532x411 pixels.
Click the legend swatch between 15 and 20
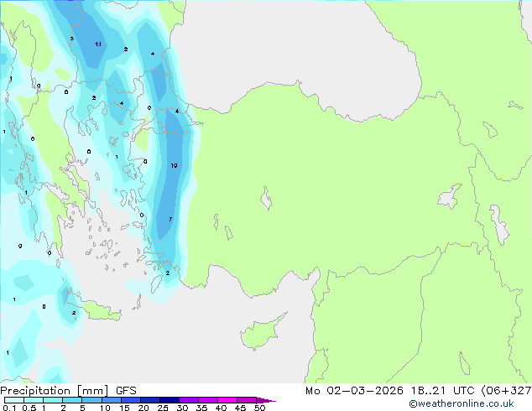click(x=131, y=400)
